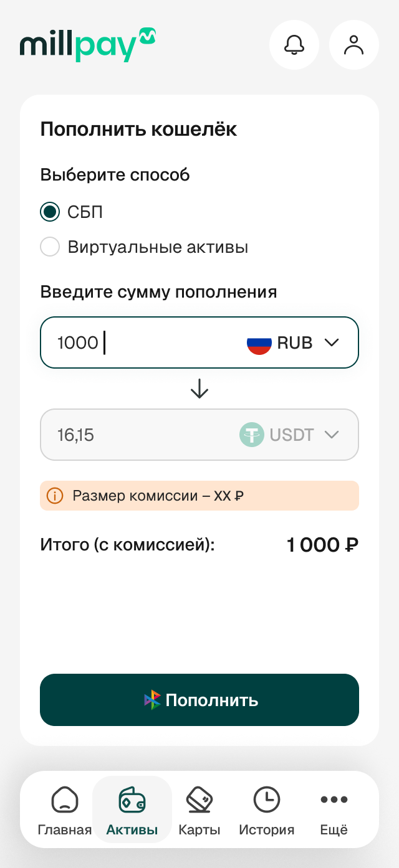Open the user profile icon

click(354, 45)
